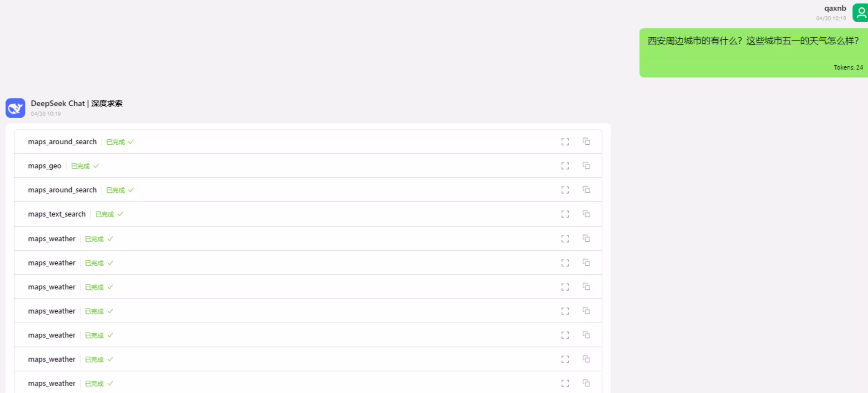
Task: Select the user question message bubble
Action: (x=753, y=53)
